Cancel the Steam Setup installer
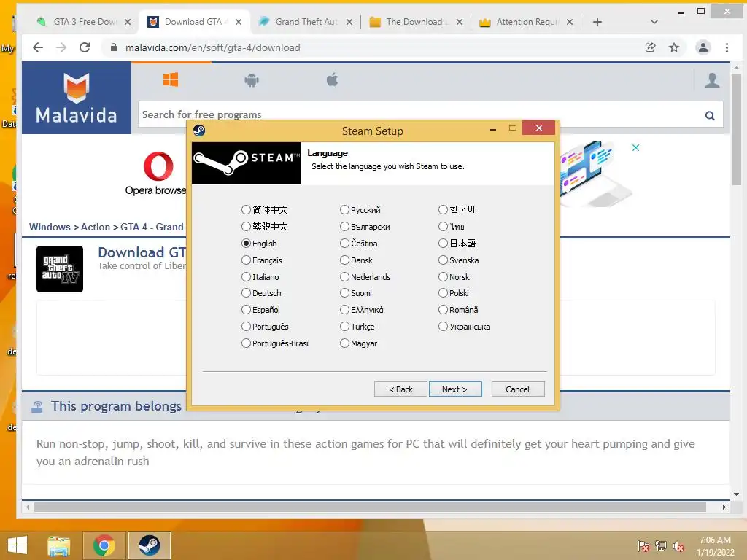This screenshot has width=747, height=560. click(x=518, y=389)
